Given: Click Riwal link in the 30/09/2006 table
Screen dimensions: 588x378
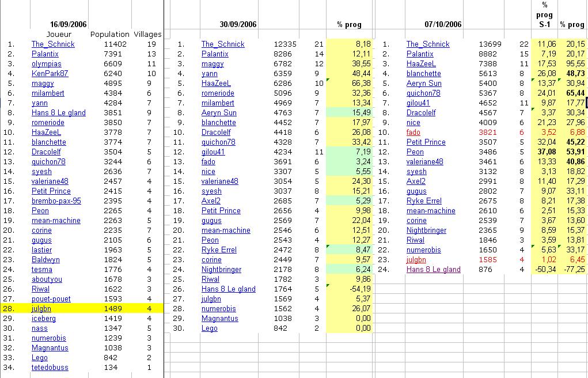Looking at the screenshot, I should [x=210, y=279].
